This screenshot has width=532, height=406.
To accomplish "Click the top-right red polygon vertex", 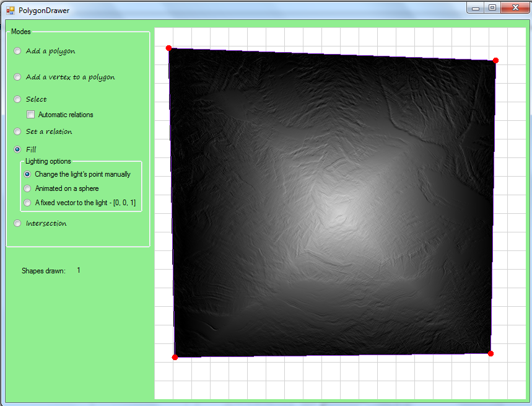I will tap(495, 60).
